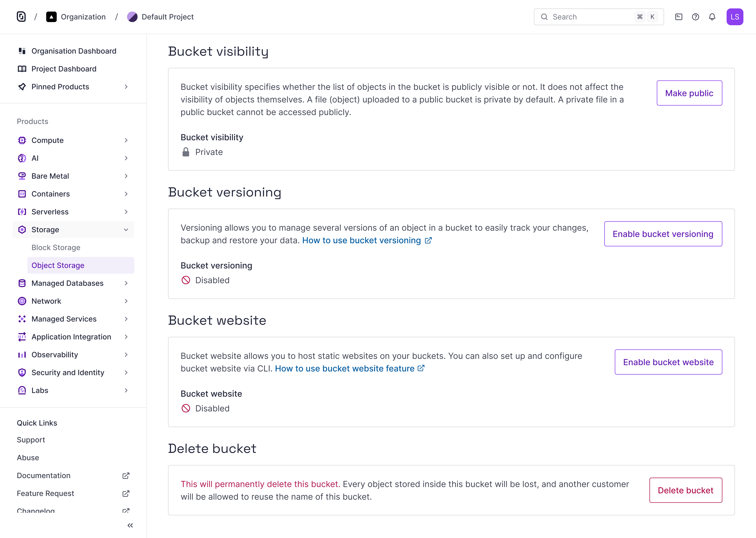Viewport: 756px width, 538px height.
Task: Make the bucket public
Action: click(x=689, y=93)
